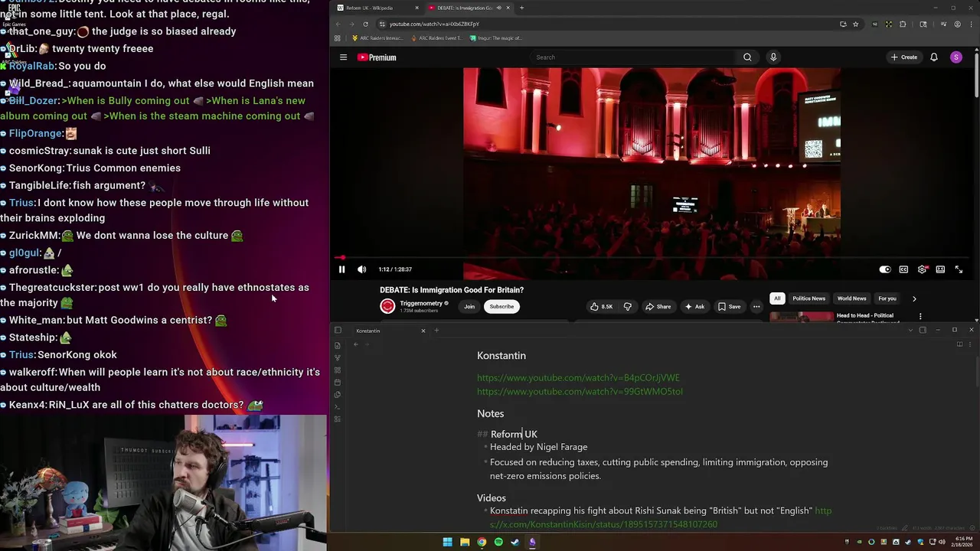Join the Triggernometry channel
980x551 pixels.
coord(469,307)
